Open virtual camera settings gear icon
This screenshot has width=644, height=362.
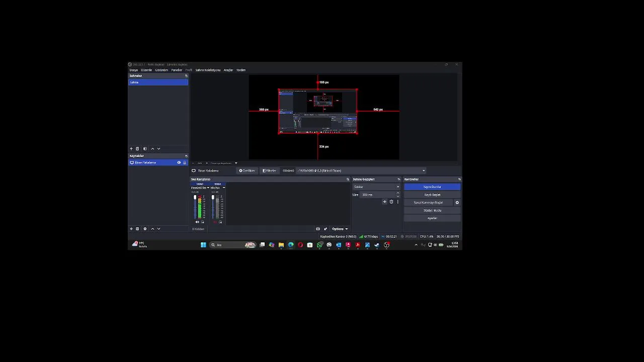[457, 203]
